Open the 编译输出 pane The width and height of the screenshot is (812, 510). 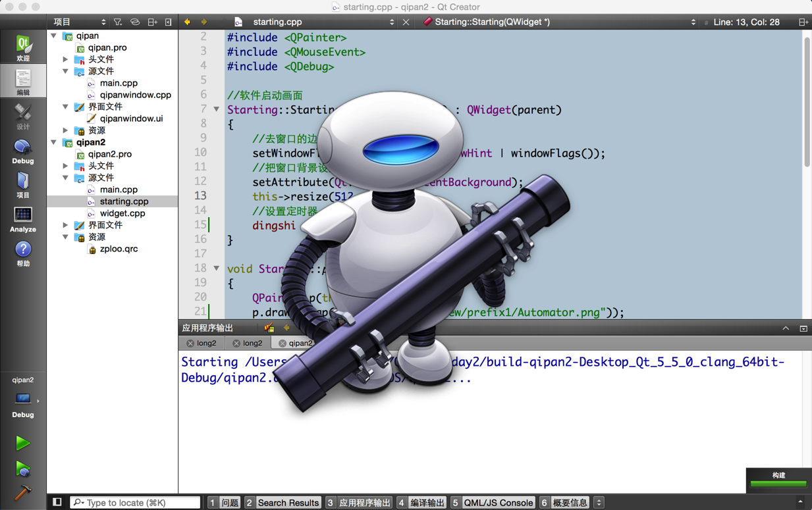pos(421,502)
